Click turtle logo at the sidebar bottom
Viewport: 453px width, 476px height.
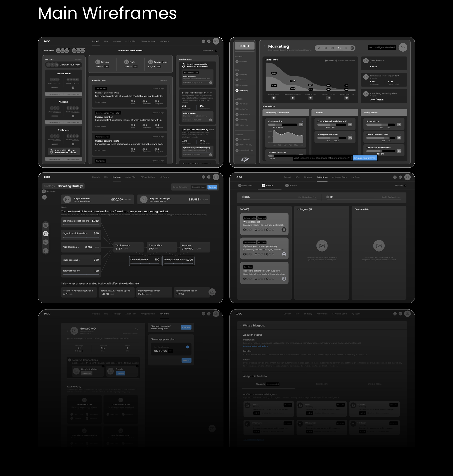pos(245,159)
